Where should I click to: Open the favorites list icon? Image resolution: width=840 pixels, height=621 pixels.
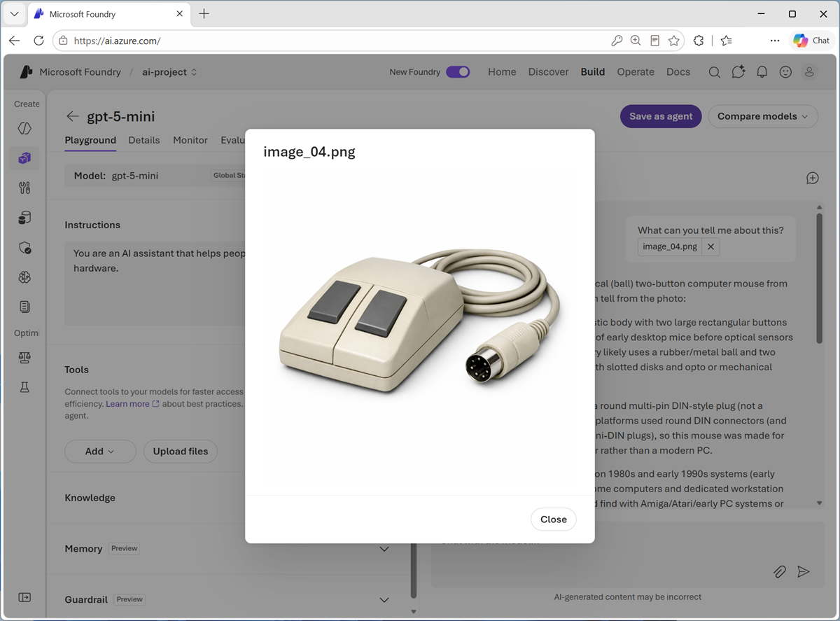726,41
